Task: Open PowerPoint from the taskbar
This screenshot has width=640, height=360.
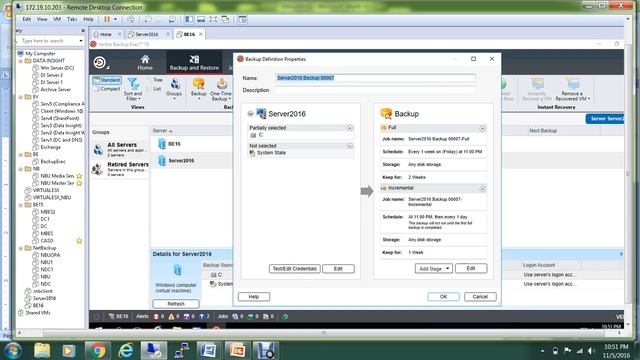Action: coord(237,350)
